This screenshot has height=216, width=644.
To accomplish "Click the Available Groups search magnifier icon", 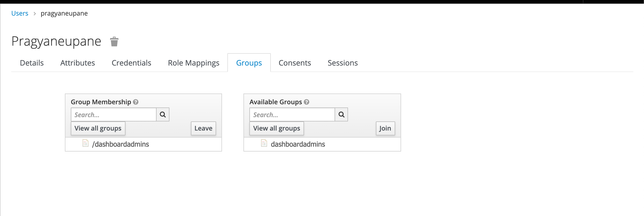I will click(x=341, y=114).
